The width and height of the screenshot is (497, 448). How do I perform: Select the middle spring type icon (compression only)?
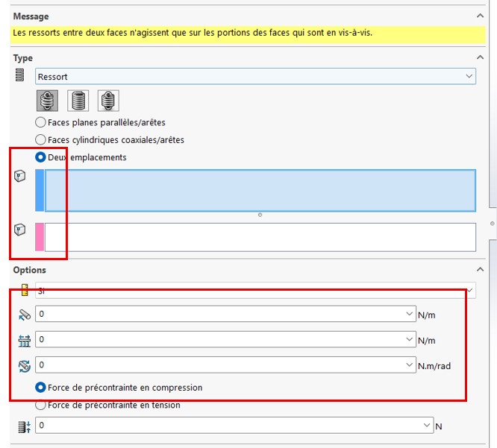point(78,101)
